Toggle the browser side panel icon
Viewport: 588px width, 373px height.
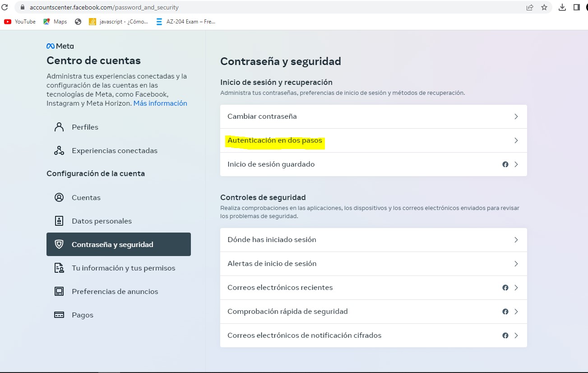coord(577,7)
